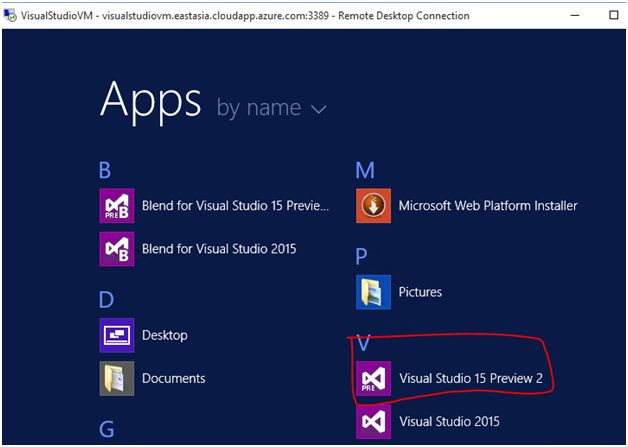Open Blend for Visual Studio 15 Preview icon
This screenshot has width=628, height=447.
(117, 205)
